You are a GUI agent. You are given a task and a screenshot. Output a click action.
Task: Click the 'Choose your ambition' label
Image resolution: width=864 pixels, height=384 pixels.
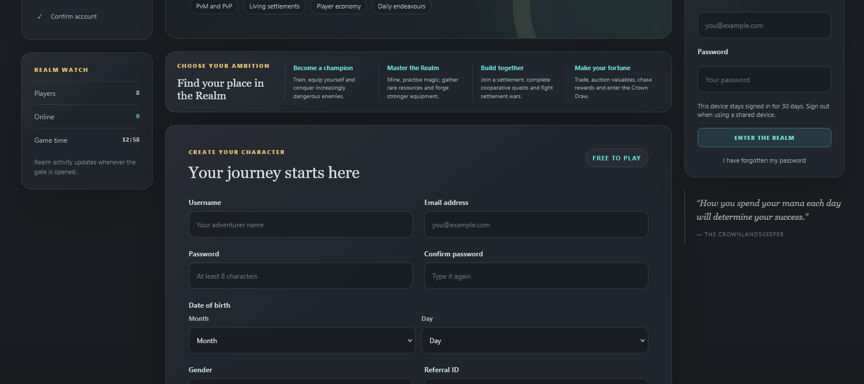pyautogui.click(x=223, y=66)
